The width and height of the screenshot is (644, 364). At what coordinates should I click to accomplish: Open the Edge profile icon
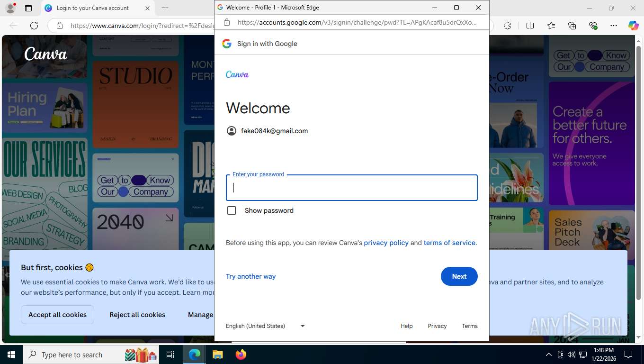10,8
